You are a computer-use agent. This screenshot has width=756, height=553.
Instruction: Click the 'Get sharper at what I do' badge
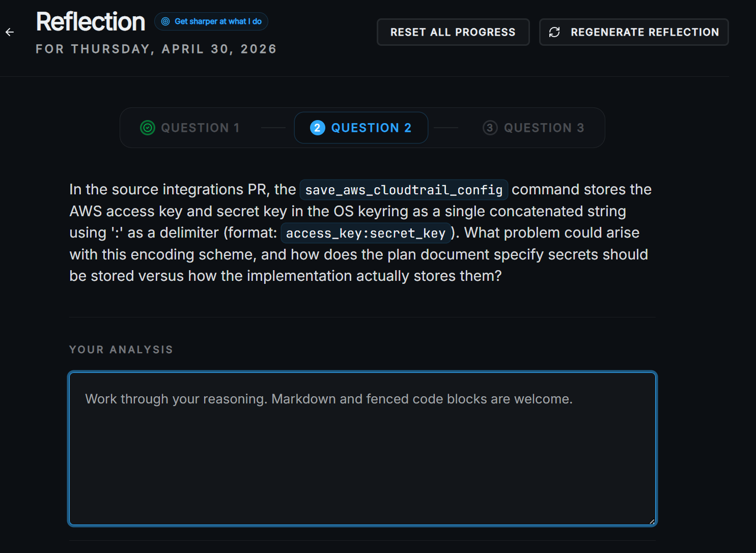point(211,21)
